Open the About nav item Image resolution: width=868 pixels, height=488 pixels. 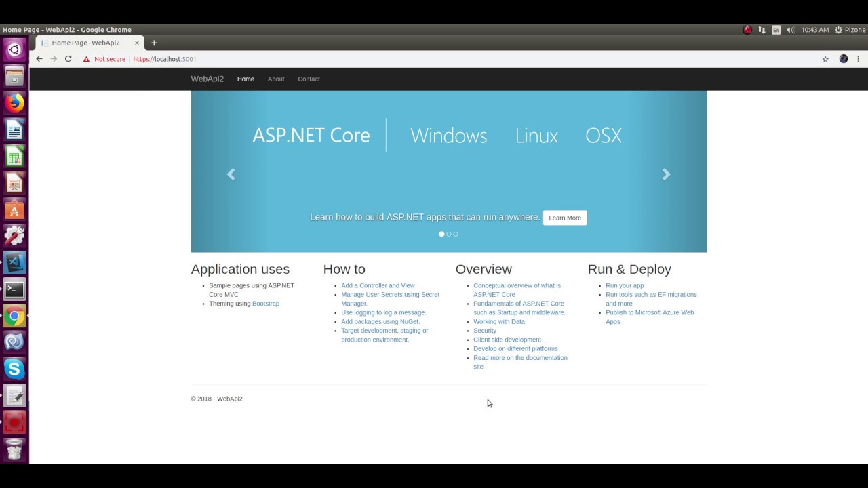tap(276, 79)
